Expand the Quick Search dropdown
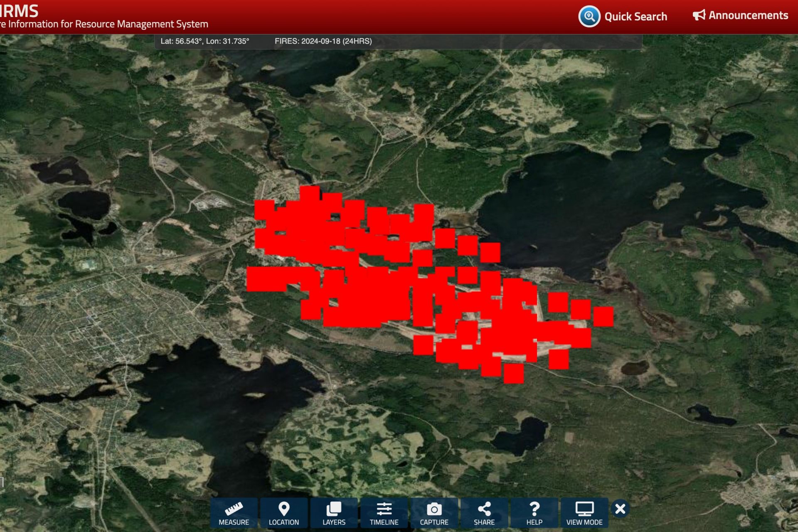This screenshot has width=798, height=532. point(623,16)
